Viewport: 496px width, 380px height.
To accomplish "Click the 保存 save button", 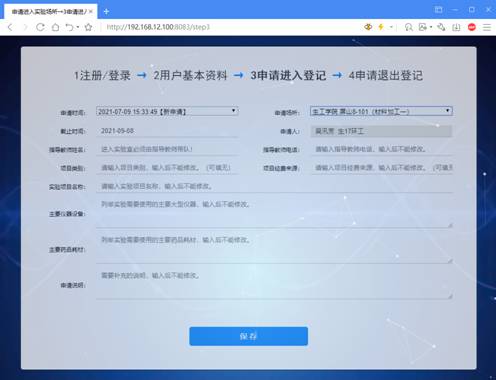I will (248, 336).
